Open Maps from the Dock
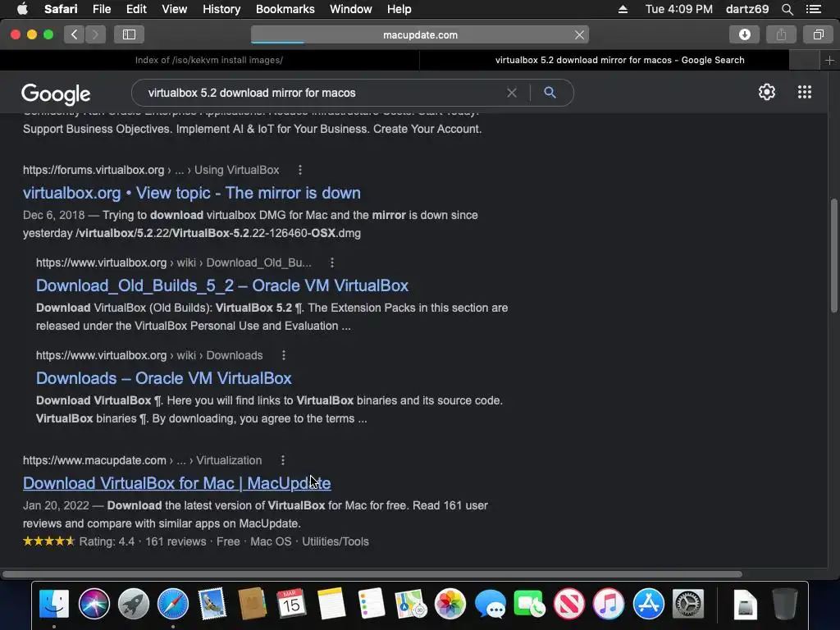The width and height of the screenshot is (840, 630). [x=410, y=604]
